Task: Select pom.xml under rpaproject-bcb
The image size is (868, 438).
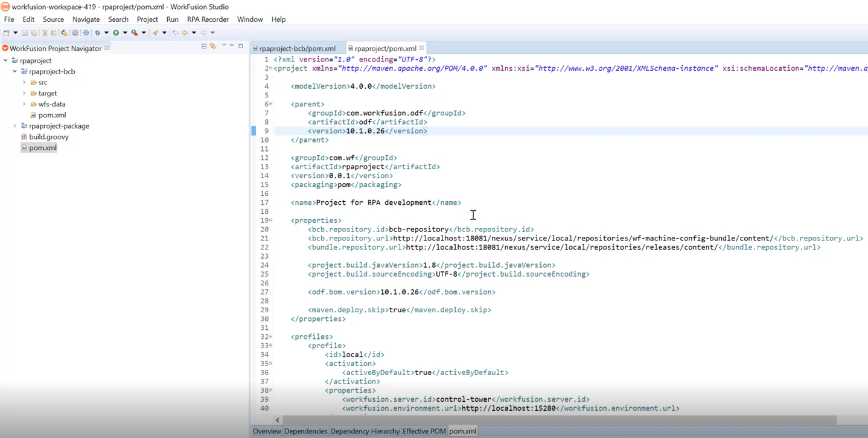Action: [x=52, y=115]
